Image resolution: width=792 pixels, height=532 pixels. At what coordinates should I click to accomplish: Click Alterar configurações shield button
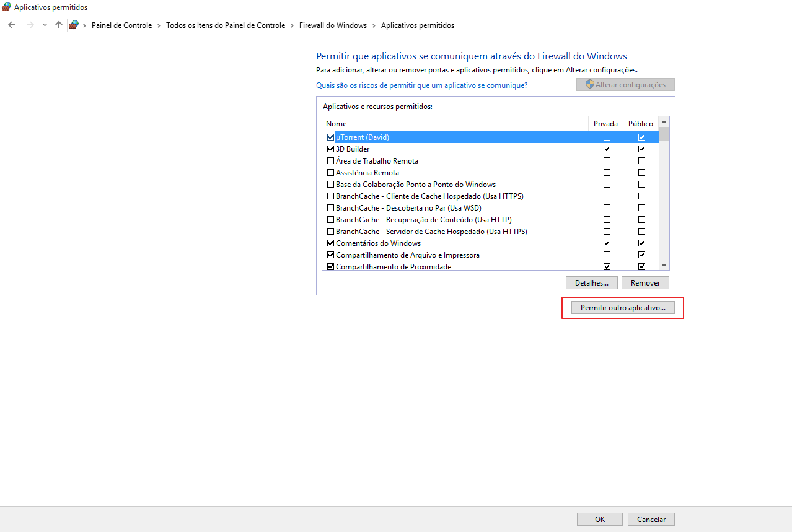pyautogui.click(x=625, y=85)
